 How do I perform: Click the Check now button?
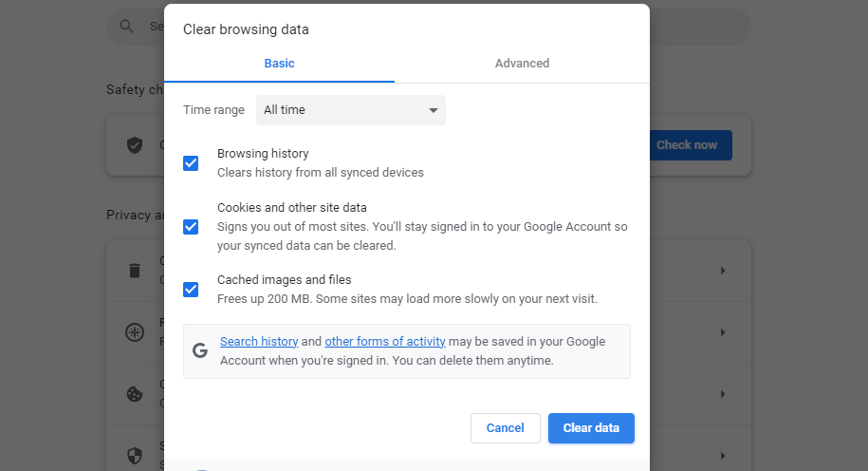pyautogui.click(x=687, y=145)
